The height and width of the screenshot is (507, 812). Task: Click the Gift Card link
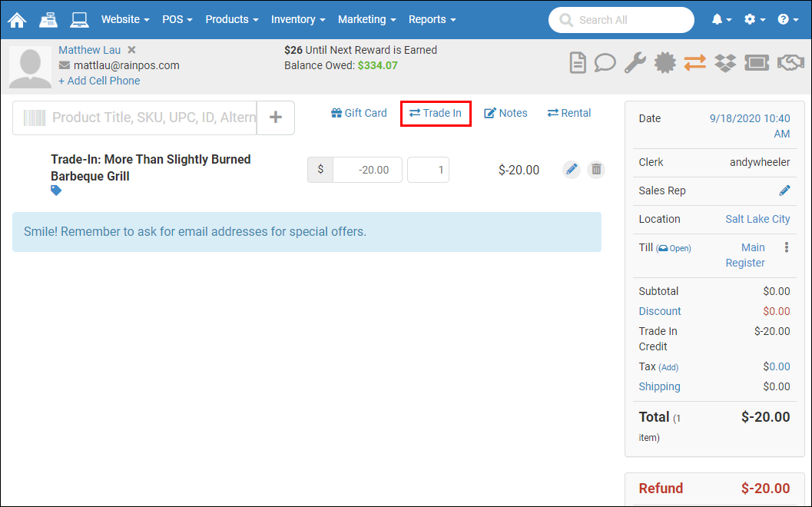(x=359, y=113)
